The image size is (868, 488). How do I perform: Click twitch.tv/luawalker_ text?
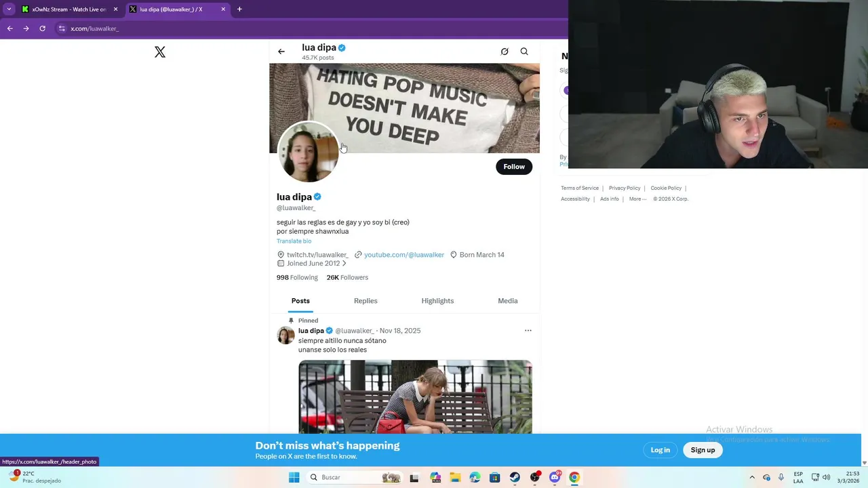click(x=317, y=255)
